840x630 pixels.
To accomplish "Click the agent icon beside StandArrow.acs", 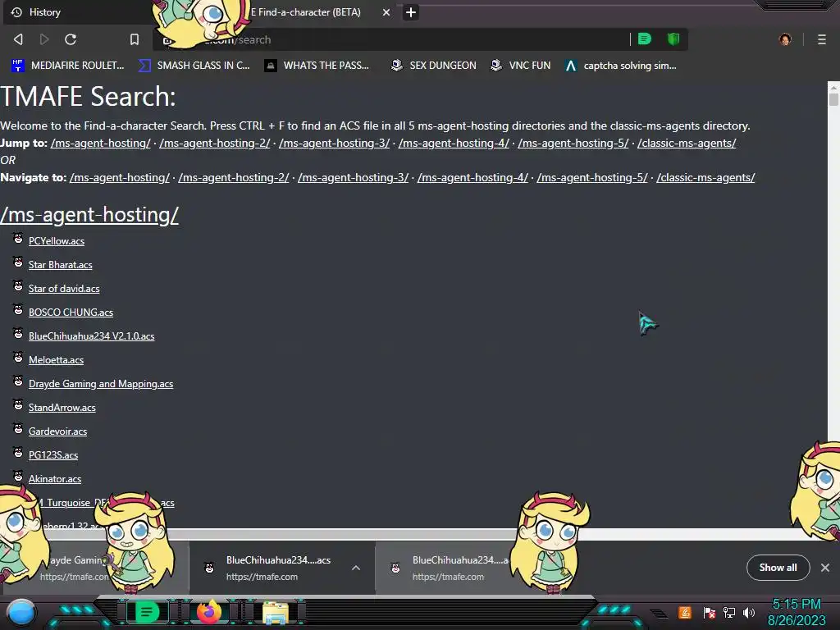I will [18, 405].
